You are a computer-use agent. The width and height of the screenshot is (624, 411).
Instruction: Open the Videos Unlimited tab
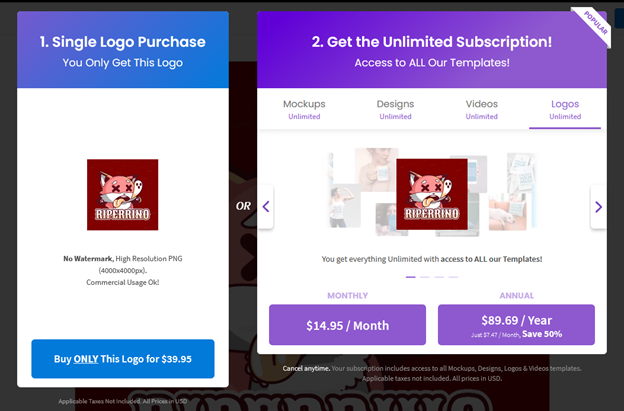481,109
